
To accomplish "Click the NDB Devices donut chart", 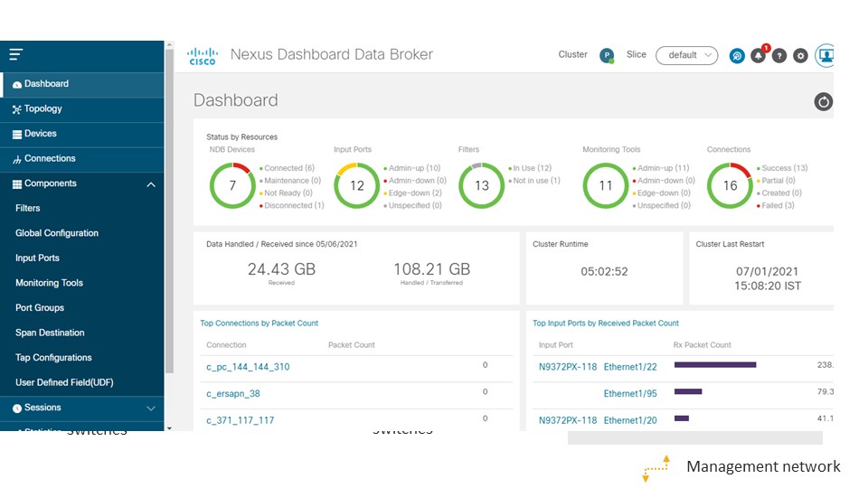I will [x=231, y=185].
